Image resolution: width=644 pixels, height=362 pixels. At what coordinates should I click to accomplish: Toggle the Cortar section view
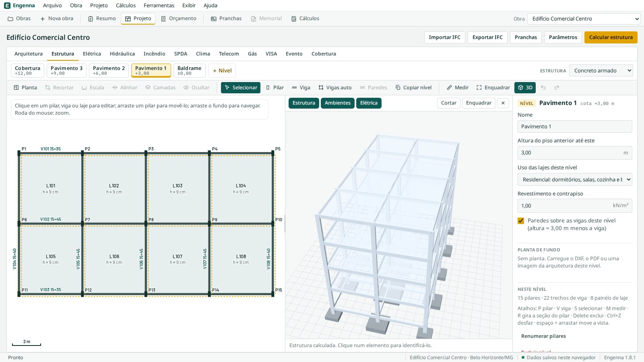point(449,103)
